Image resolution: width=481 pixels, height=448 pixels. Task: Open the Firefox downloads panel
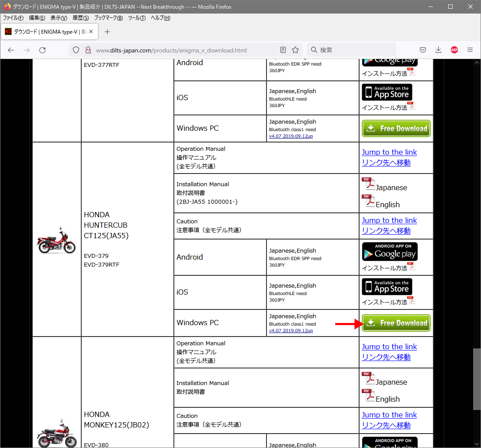click(x=438, y=50)
